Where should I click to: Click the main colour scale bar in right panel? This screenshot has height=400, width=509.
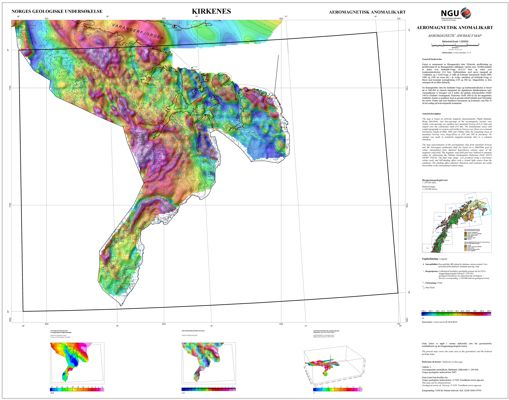[456, 314]
